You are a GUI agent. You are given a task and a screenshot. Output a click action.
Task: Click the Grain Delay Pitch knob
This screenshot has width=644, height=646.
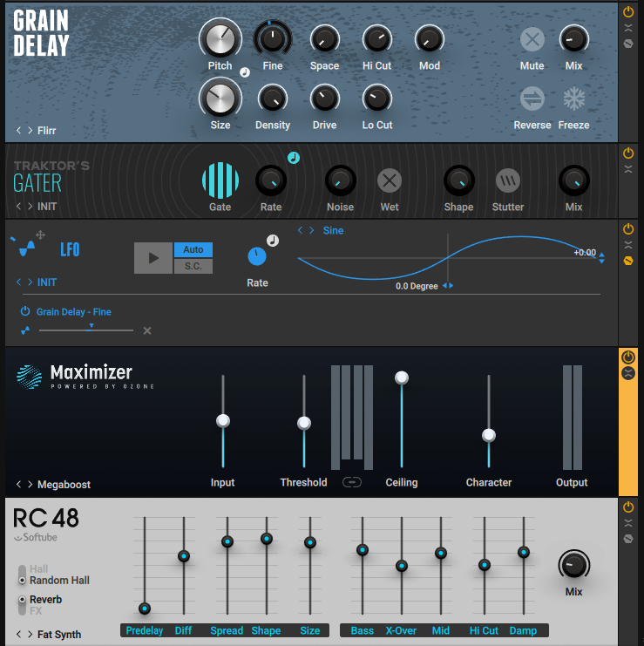[x=220, y=39]
